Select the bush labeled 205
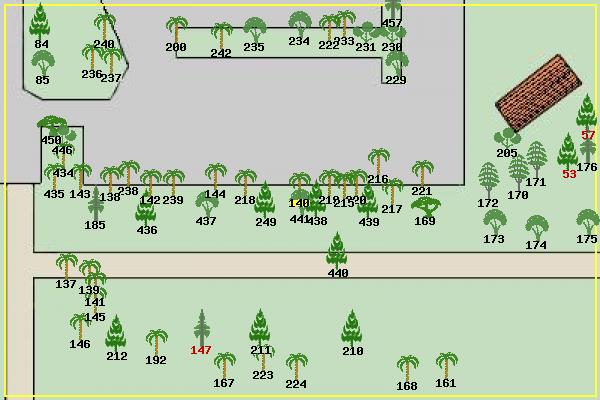Viewport: 600px width, 400px height. tap(507, 135)
